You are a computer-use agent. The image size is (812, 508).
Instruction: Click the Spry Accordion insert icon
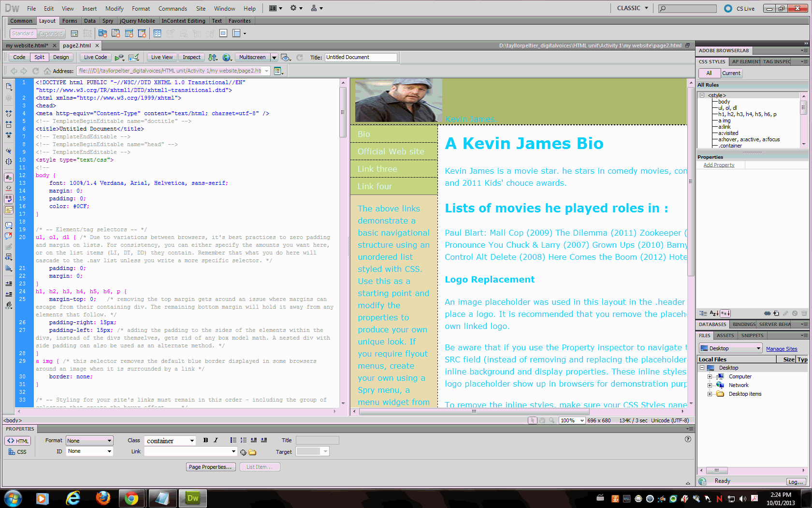[x=129, y=33]
